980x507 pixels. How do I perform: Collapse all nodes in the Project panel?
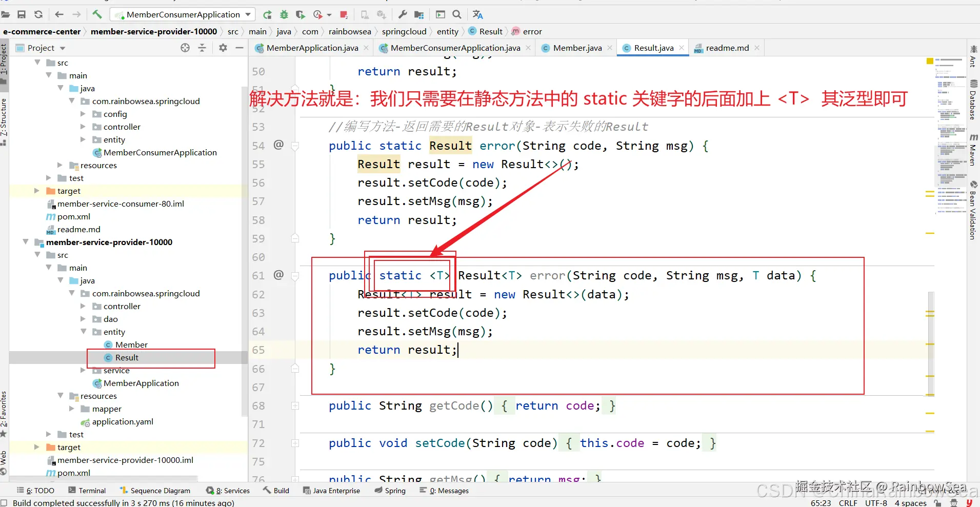click(x=202, y=48)
